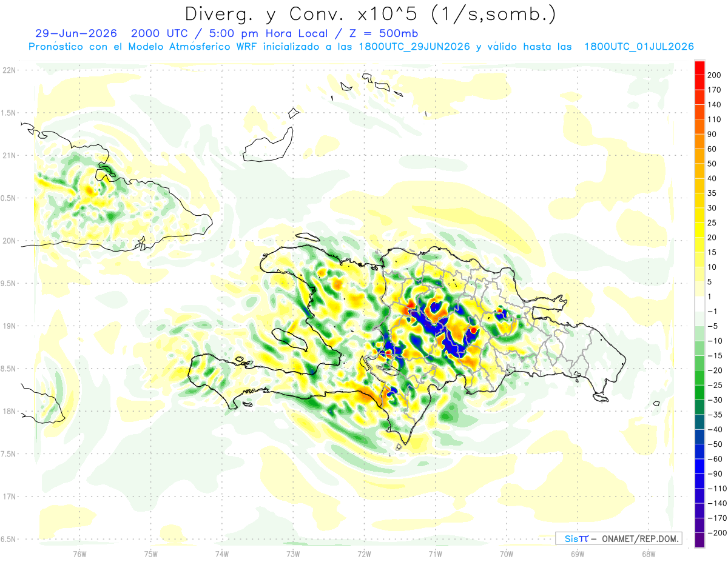
Task: Click the '6.5N' latitude label
Action: pyautogui.click(x=8, y=539)
